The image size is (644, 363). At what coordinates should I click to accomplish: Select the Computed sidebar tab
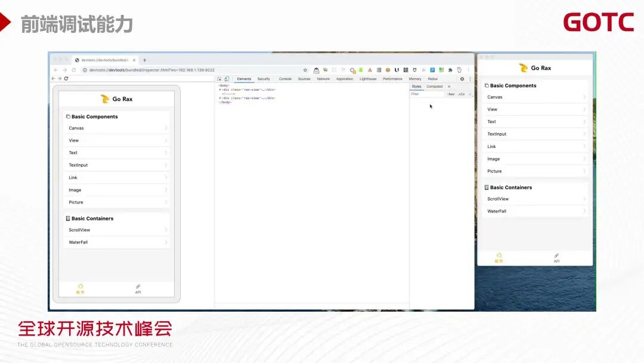[435, 87]
